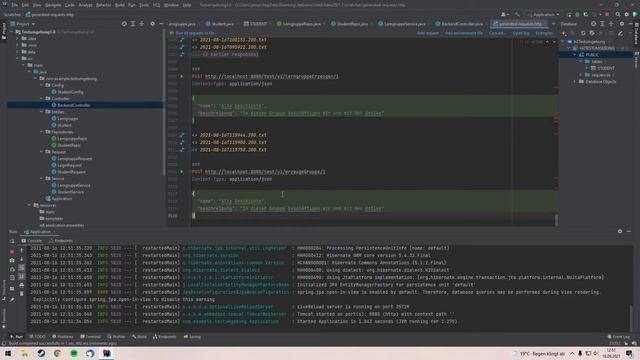Hide the Run tool window
This screenshot has width=640, height=360.
click(x=629, y=231)
